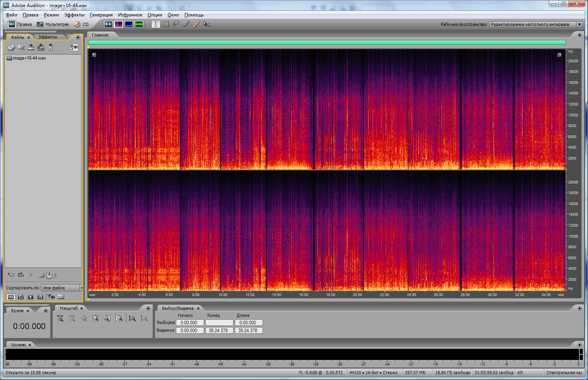Adjust the preview volume knob
588x380 pixels.
pos(49,275)
